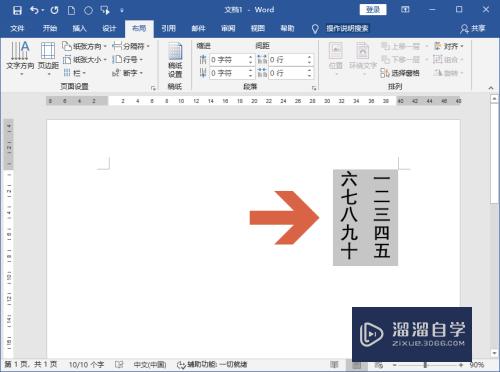The image size is (500, 372).
Task: Click word count 10/10 个字
Action: [86, 365]
